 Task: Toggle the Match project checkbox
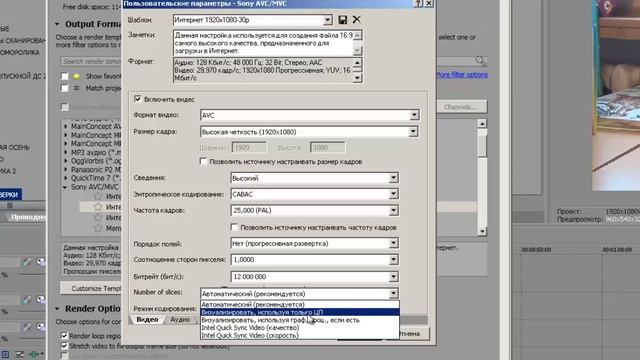click(x=64, y=88)
